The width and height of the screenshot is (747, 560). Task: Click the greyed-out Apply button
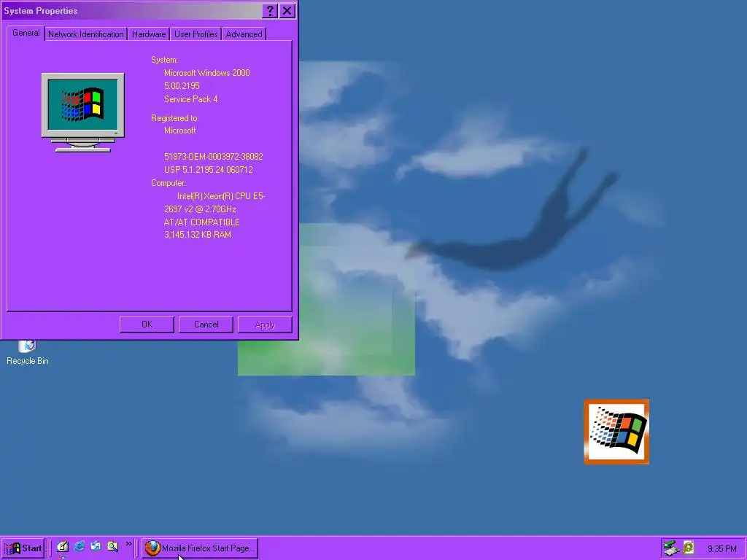[265, 324]
